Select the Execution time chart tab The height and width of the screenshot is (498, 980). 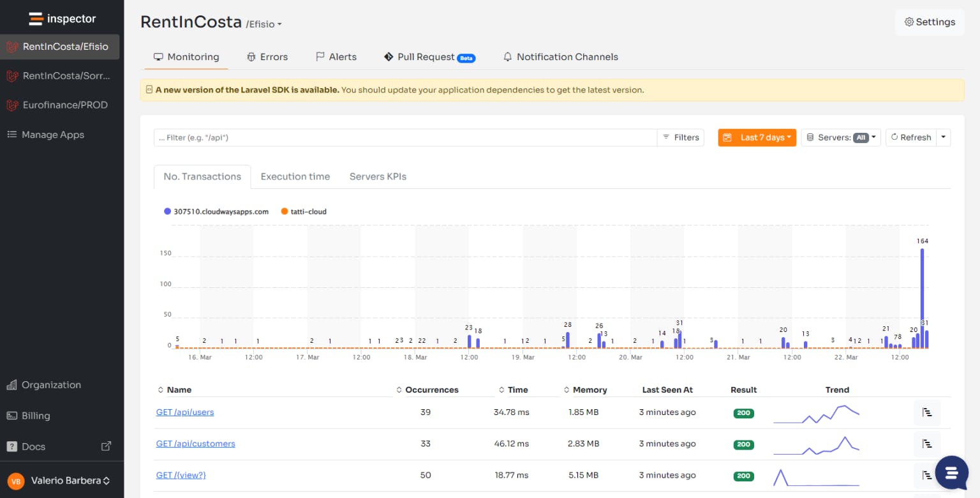click(x=295, y=176)
